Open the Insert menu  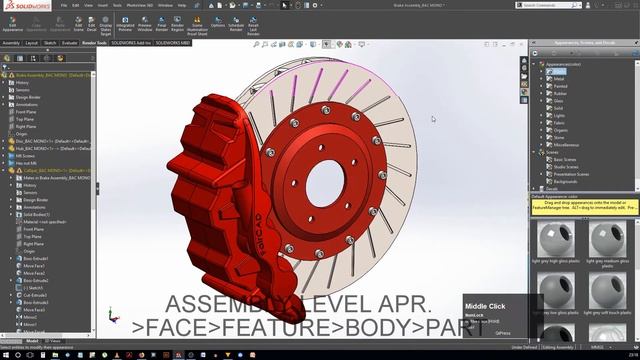103,6
